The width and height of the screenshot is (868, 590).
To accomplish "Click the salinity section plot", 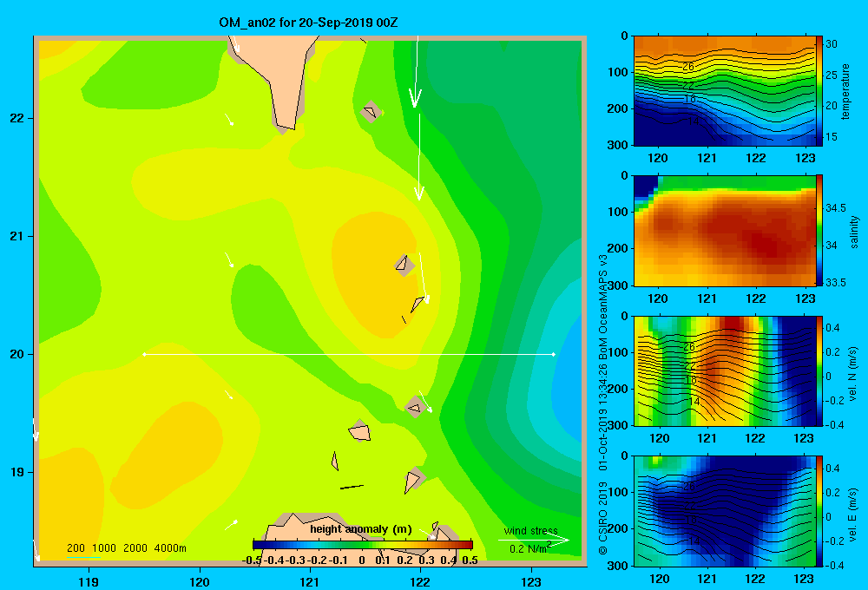I will coord(724,231).
